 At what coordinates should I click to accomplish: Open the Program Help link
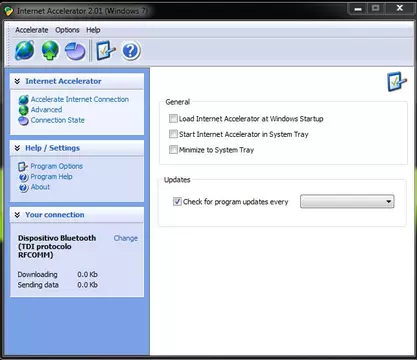click(x=51, y=177)
